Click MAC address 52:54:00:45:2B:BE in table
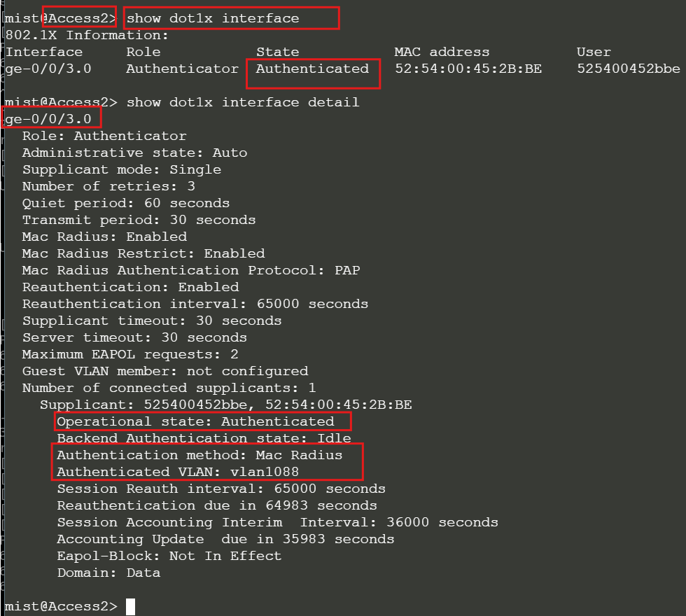 [x=468, y=69]
